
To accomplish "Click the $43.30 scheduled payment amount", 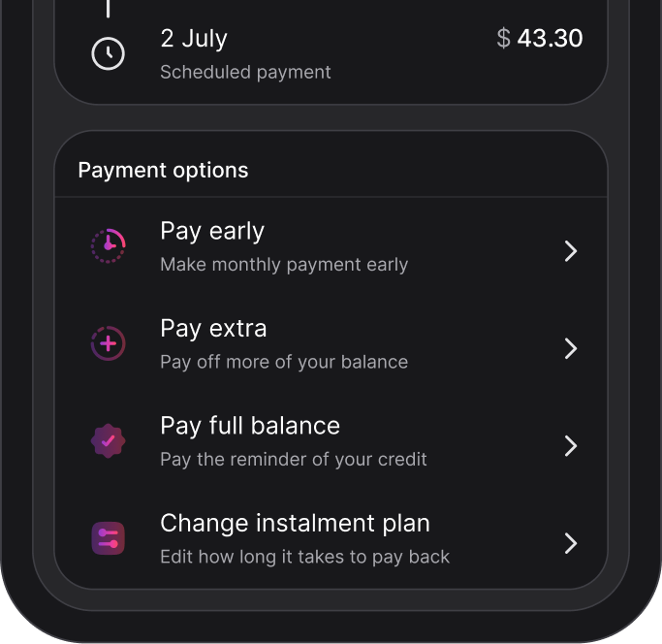I will point(540,39).
